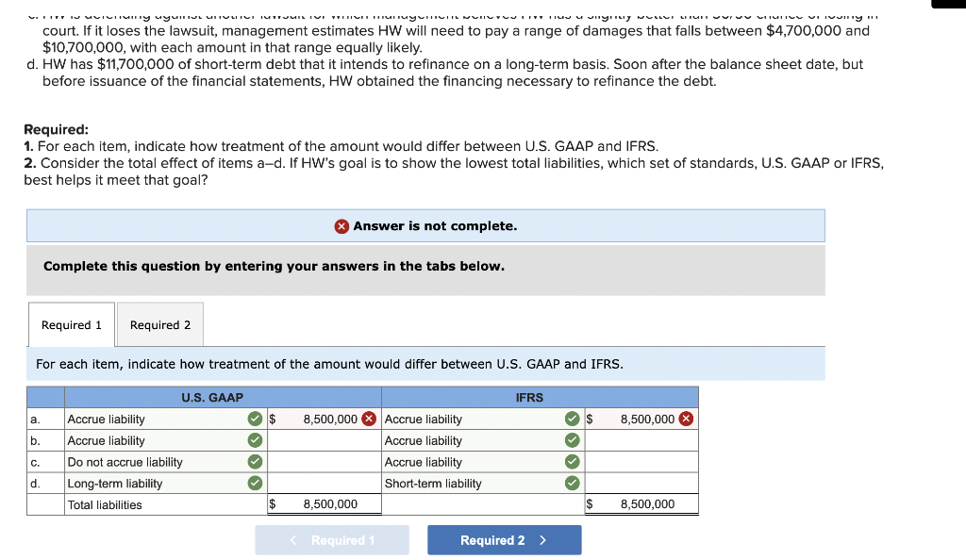Open the 'Accrue liability' dropdown in row a GAAP
Image resolution: width=966 pixels, height=560 pixels.
coord(142,419)
